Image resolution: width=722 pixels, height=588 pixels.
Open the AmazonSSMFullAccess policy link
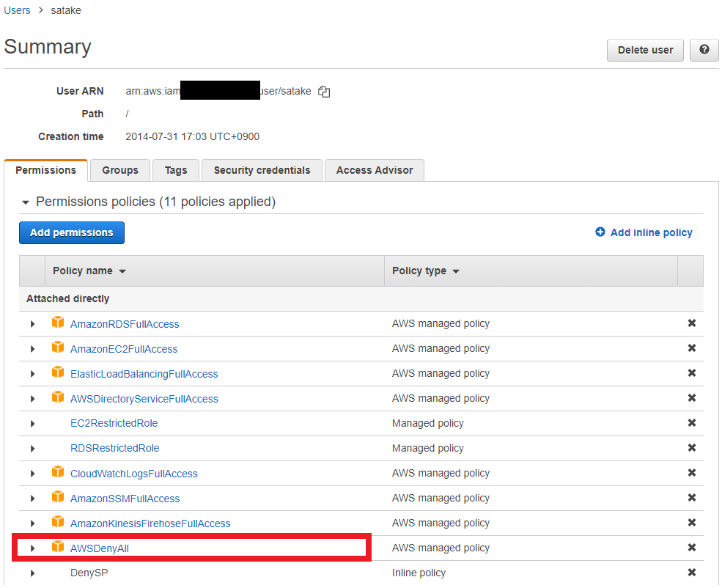(x=125, y=499)
